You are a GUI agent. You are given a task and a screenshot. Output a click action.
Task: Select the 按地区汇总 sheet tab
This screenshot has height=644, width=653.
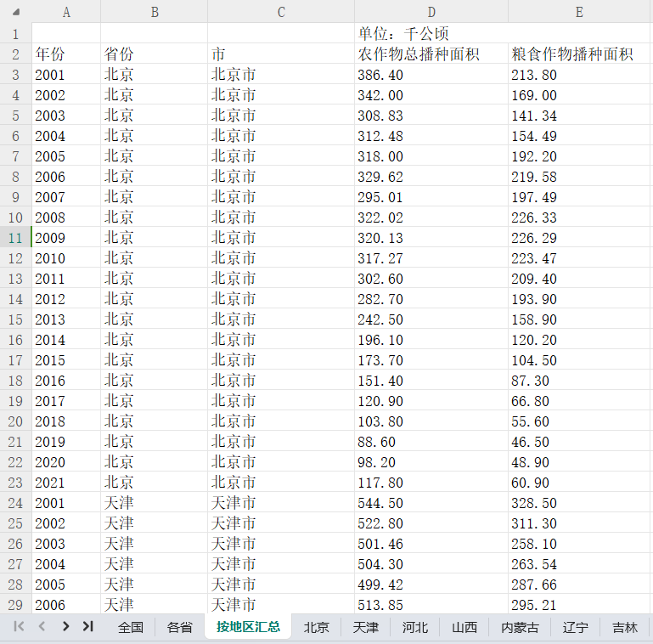coord(248,626)
